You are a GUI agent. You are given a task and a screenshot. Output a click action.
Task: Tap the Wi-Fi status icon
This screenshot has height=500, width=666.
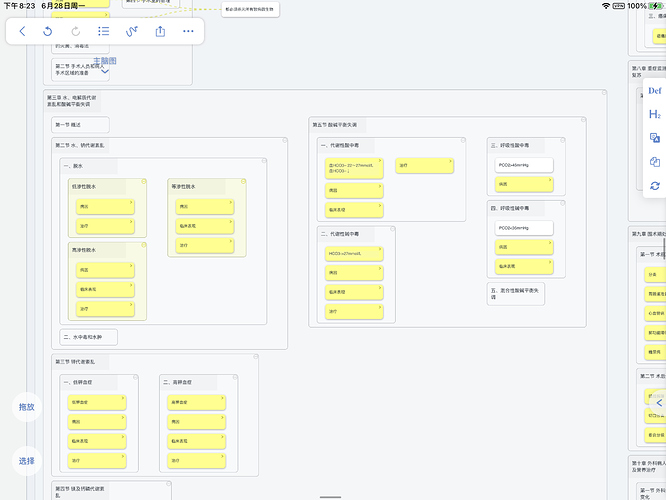[606, 6]
